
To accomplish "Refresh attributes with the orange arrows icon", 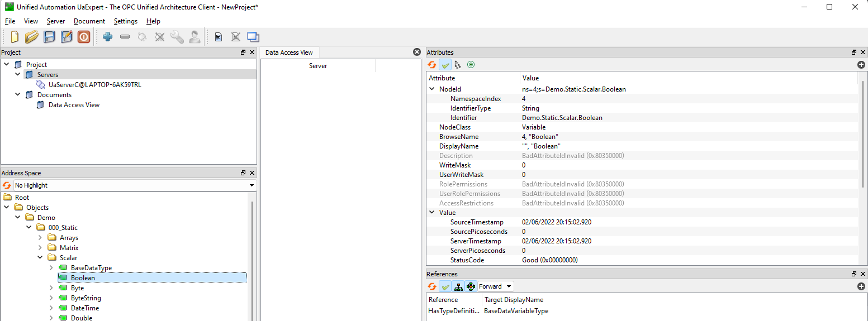I will click(x=432, y=65).
